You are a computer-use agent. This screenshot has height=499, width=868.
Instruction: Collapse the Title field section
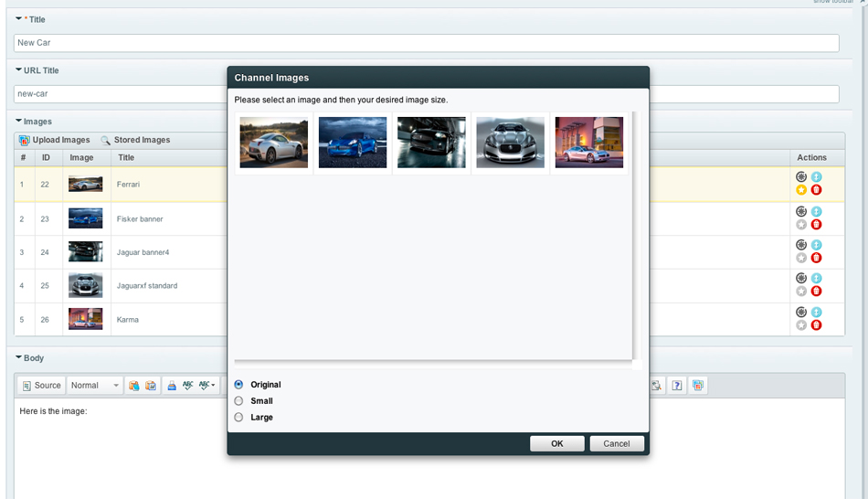pyautogui.click(x=19, y=19)
